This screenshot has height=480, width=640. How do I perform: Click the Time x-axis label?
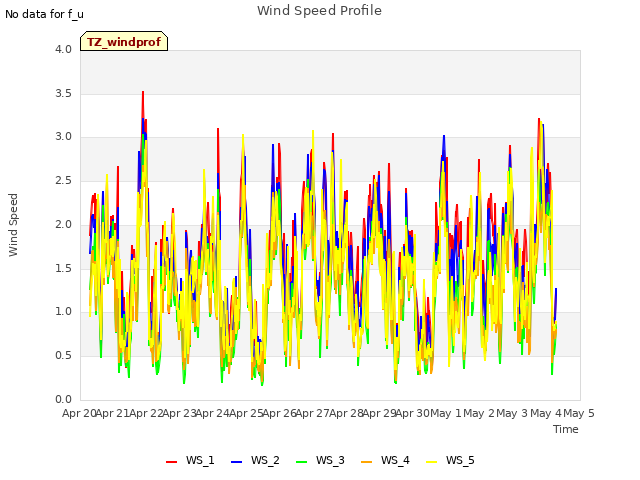tap(565, 429)
